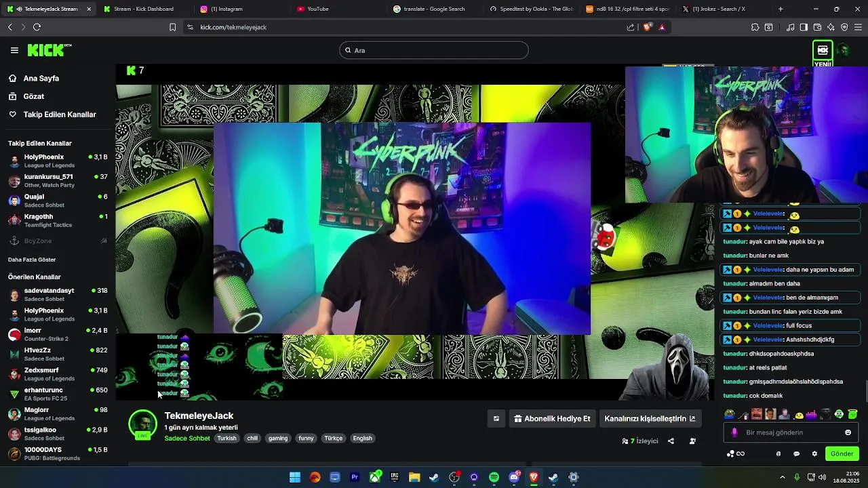Click the share page icon in address bar
This screenshot has width=868, height=488.
[x=631, y=27]
